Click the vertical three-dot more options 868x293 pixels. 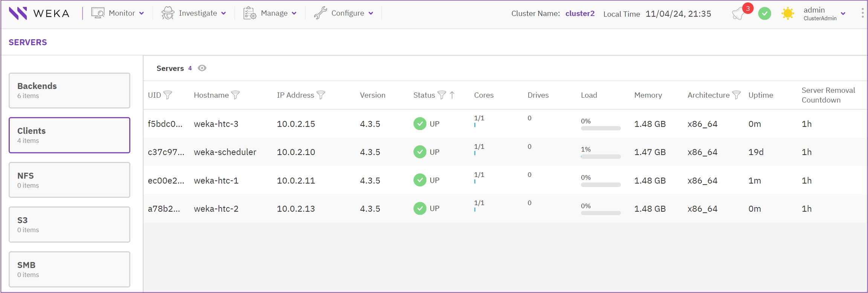pos(862,13)
